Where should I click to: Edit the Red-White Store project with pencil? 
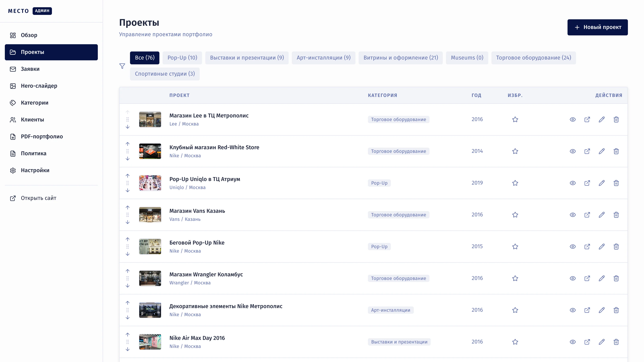pos(602,151)
